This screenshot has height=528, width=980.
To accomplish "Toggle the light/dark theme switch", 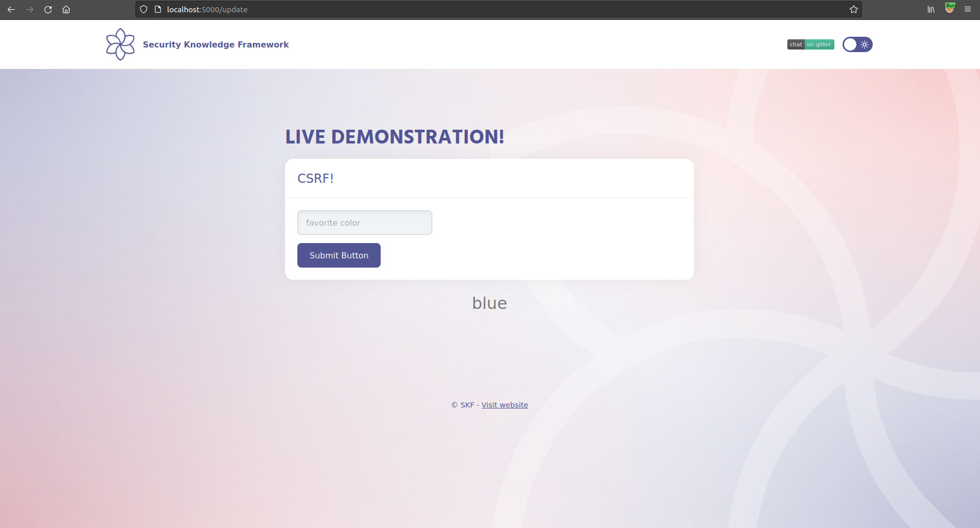I will 857,44.
